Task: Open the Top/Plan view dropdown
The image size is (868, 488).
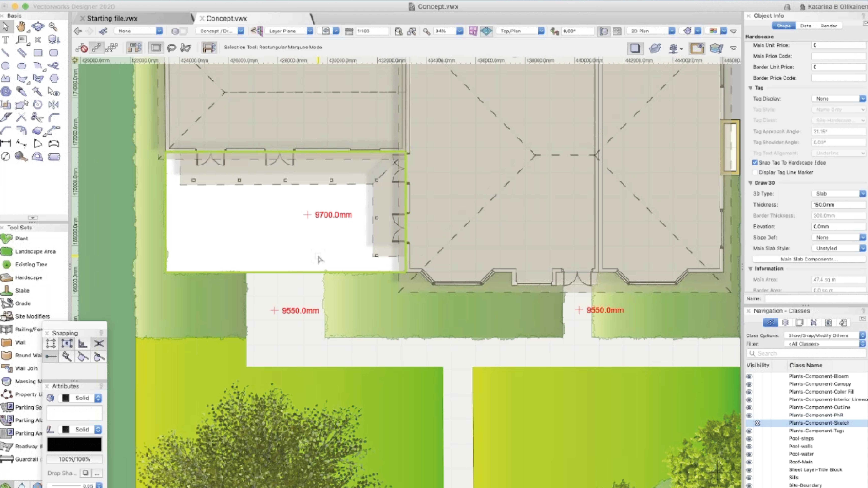Action: [x=521, y=31]
